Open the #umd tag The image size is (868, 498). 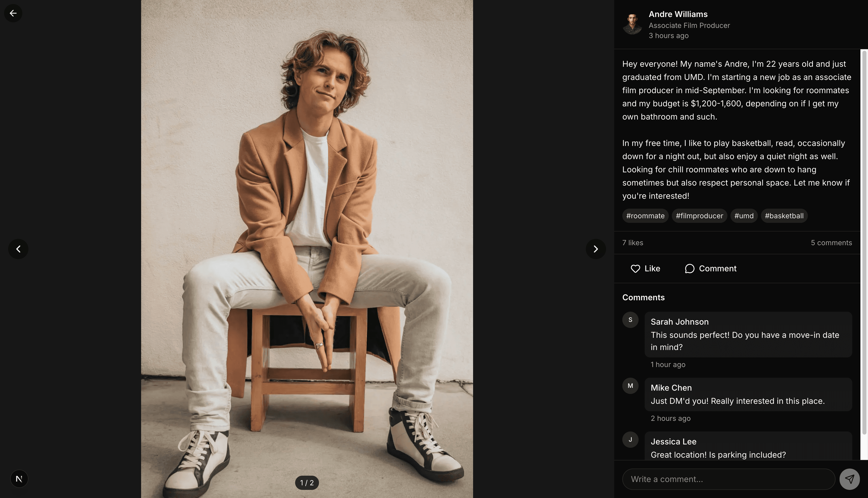click(x=744, y=215)
